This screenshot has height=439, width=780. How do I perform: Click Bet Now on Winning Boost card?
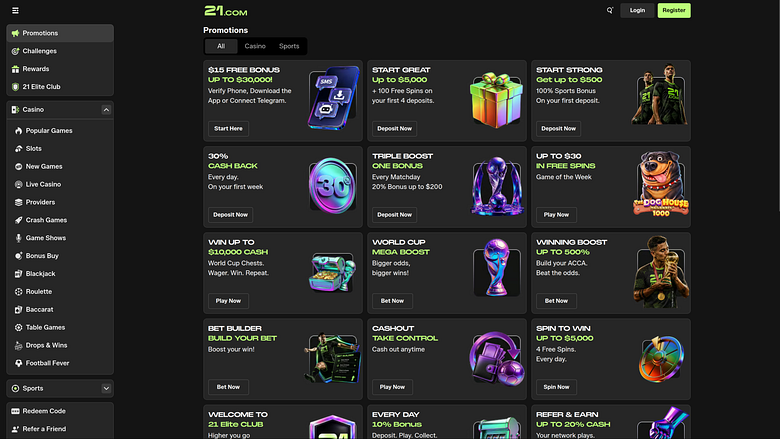(x=556, y=301)
